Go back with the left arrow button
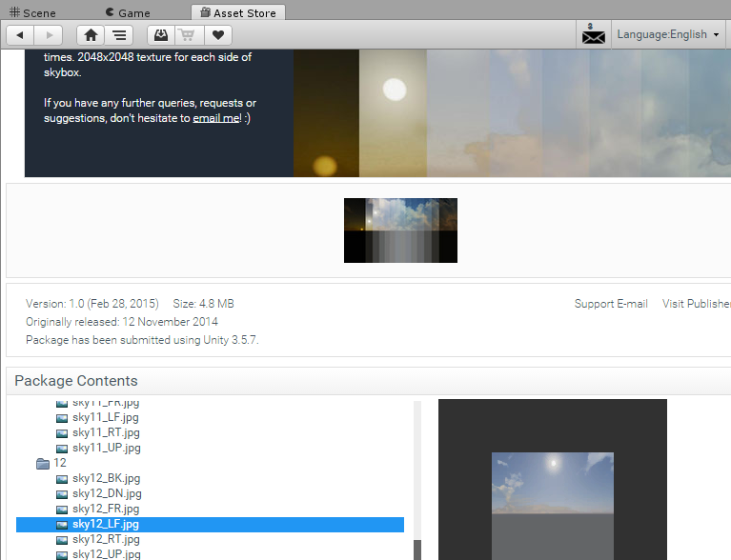This screenshot has width=731, height=560. [x=20, y=35]
